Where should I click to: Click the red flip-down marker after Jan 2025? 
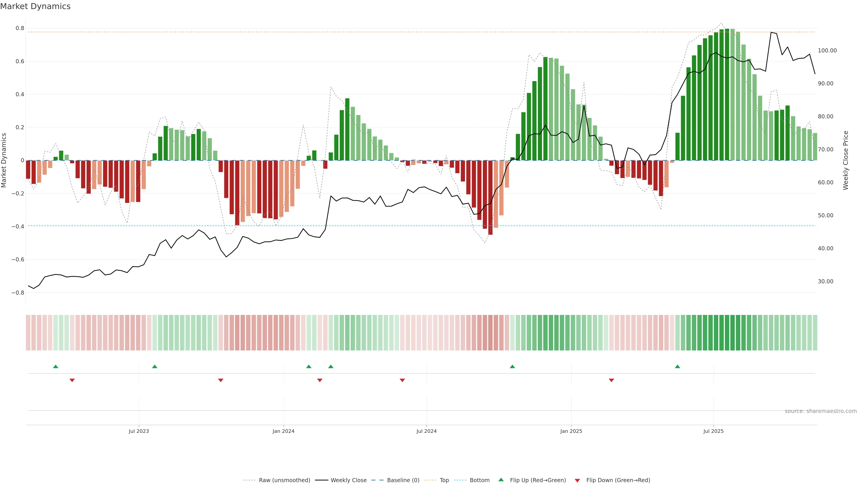611,380
